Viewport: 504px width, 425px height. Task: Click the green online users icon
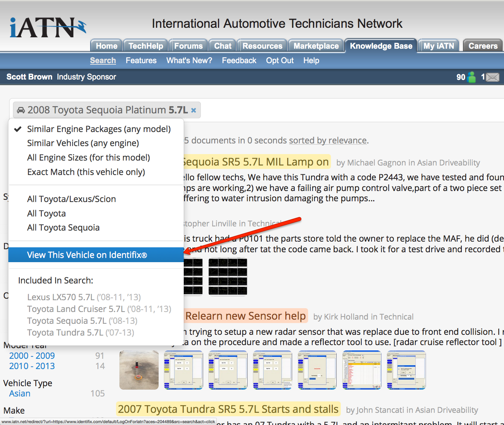point(472,77)
